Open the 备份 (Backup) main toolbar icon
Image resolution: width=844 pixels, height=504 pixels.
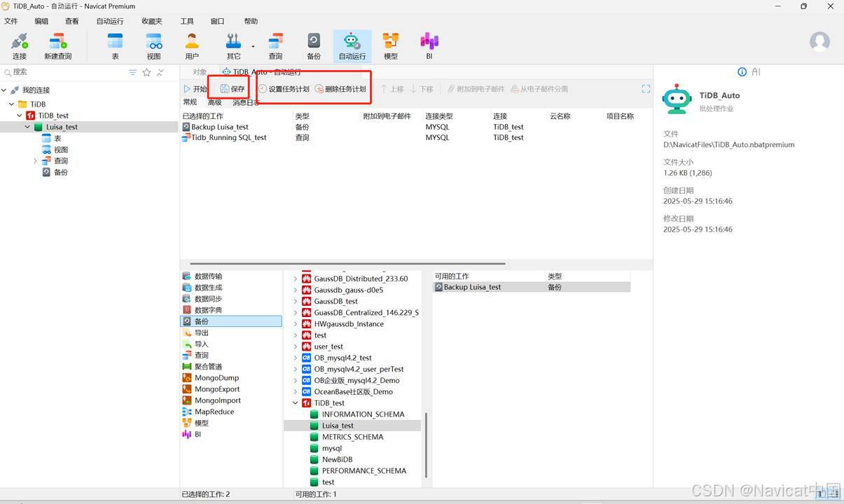314,46
